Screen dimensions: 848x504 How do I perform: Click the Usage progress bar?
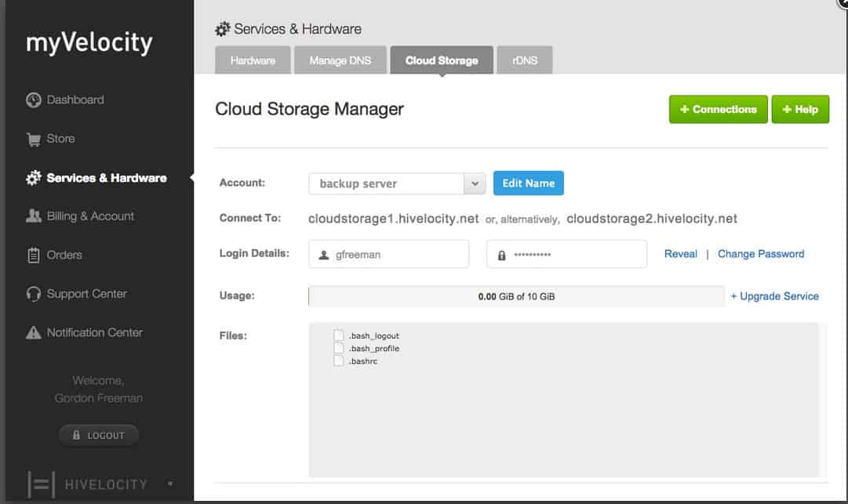(x=516, y=296)
